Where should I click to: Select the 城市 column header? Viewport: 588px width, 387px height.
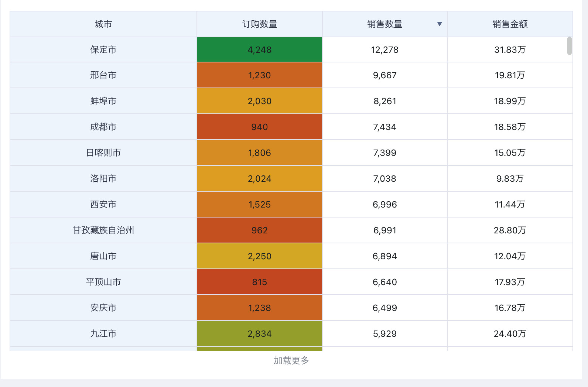click(103, 24)
